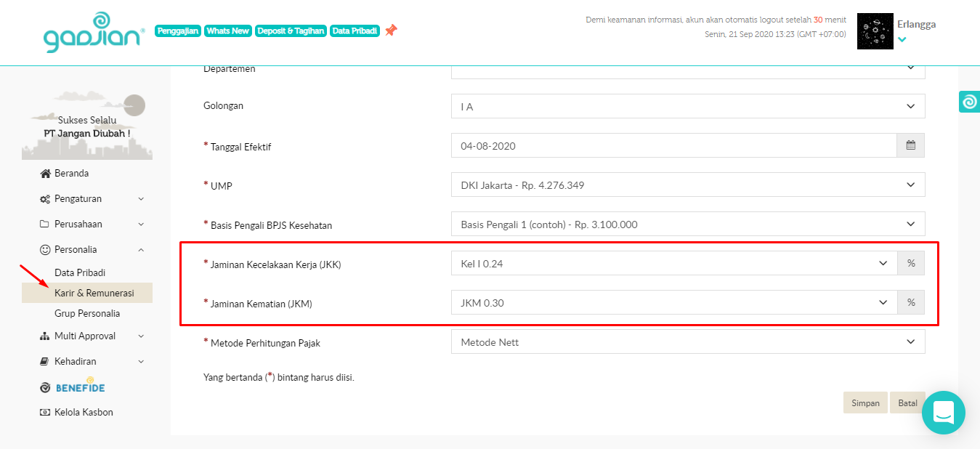
Task: Open the Basis Pengali BPJS Kesehatan dropdown
Action: [688, 224]
